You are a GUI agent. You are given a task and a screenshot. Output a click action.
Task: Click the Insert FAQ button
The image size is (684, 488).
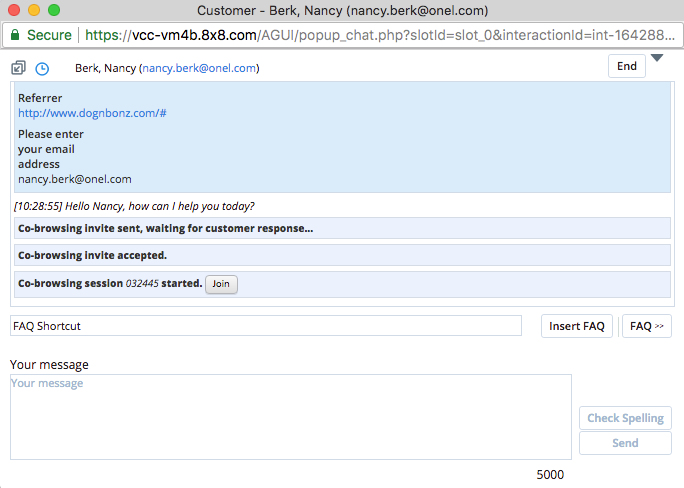[x=577, y=326]
